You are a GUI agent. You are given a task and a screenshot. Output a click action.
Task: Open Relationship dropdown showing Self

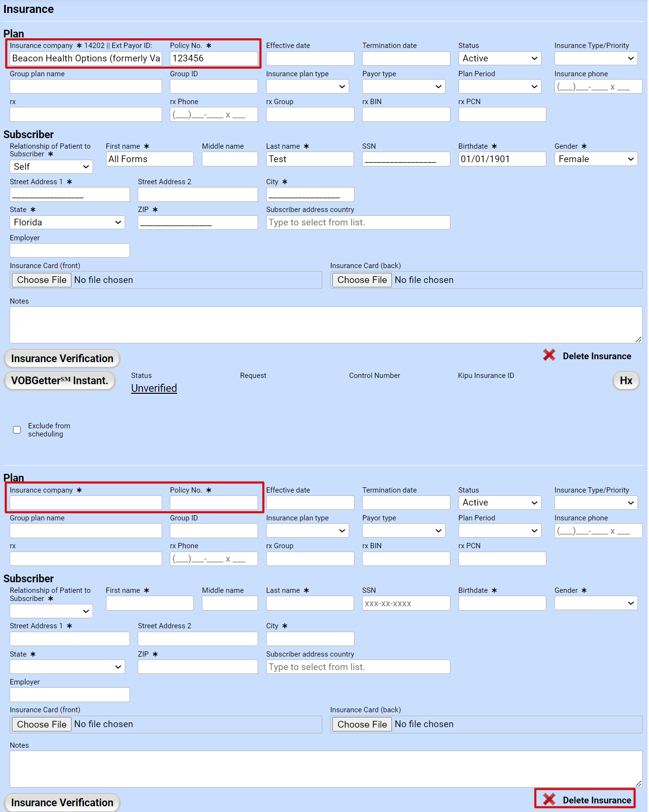[51, 167]
